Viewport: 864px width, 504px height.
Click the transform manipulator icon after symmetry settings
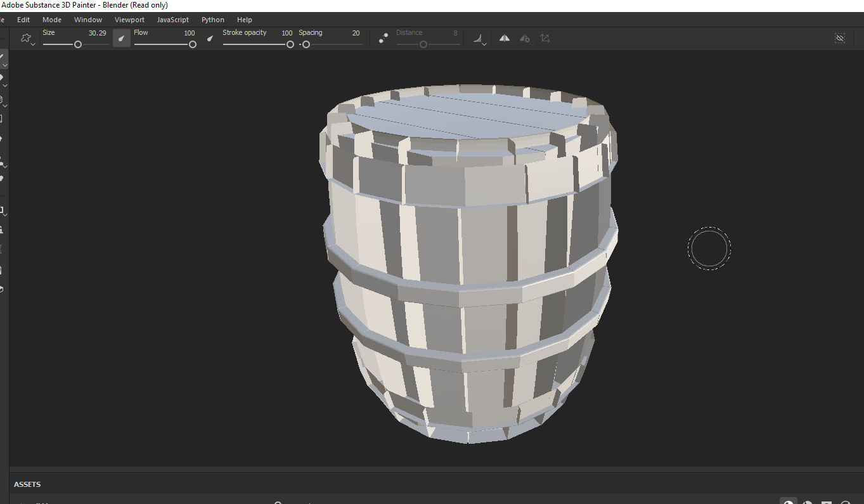(545, 39)
